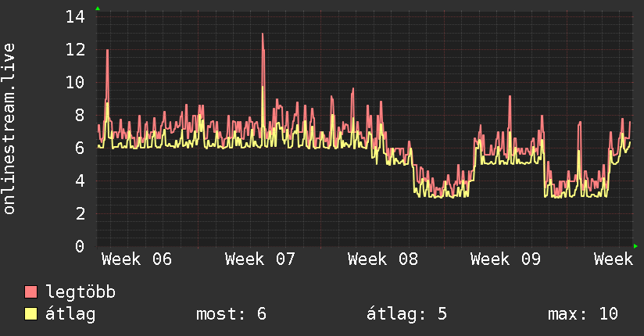Click the y-axis label 2
The image size is (644, 336).
coord(80,213)
